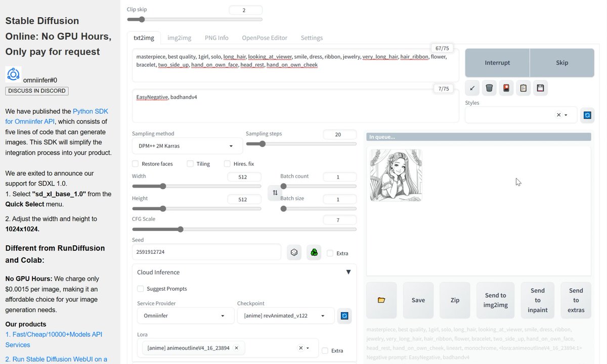Adjust the Height slider
Screen dimensions: 607x364
click(x=197, y=208)
